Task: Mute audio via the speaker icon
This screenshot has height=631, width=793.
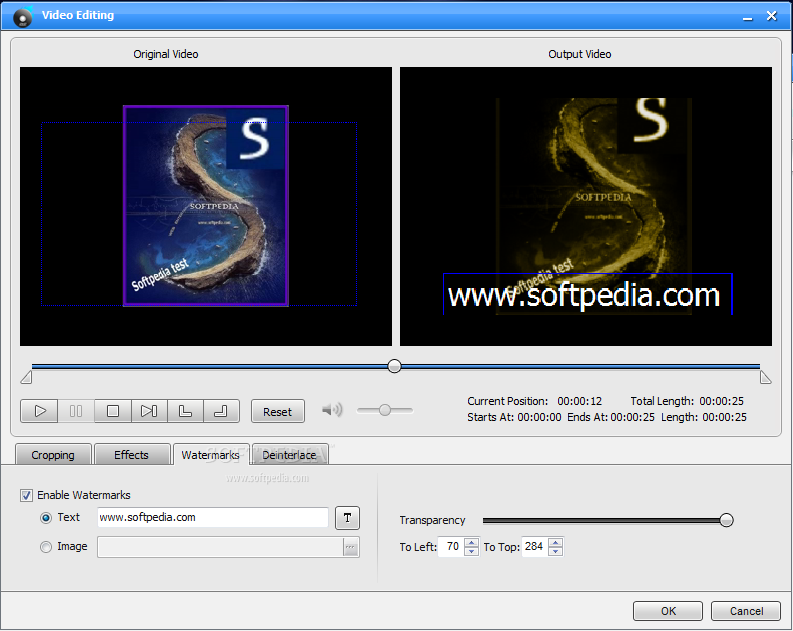Action: click(332, 410)
